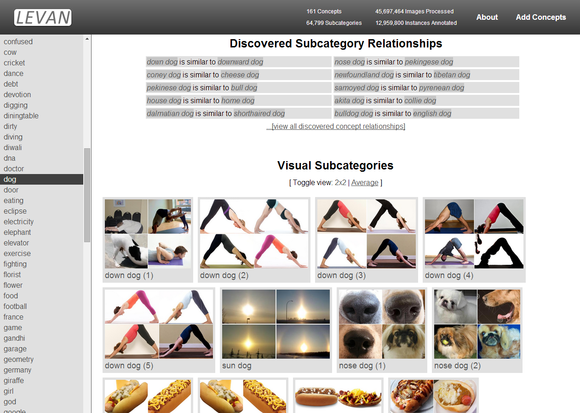Viewport: 580px width, 413px height.
Task: Open the Add Concepts page
Action: (541, 17)
